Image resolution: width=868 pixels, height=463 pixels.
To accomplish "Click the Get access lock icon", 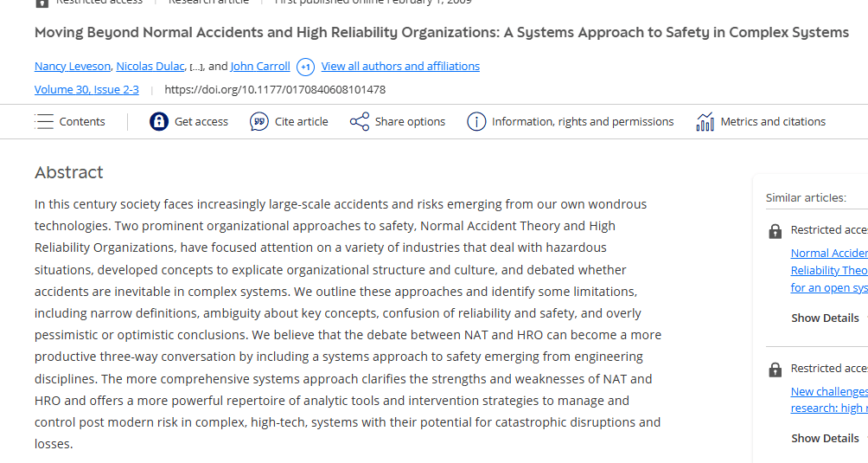I will (158, 122).
